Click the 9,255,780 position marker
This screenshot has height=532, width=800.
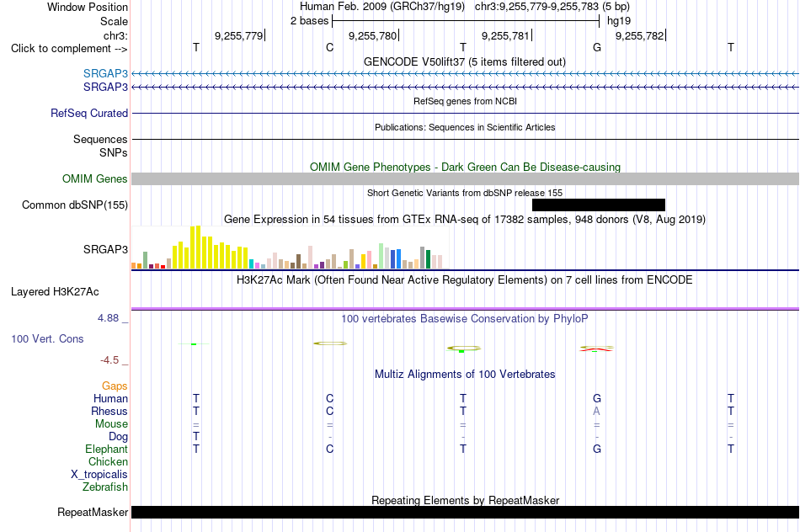point(373,35)
